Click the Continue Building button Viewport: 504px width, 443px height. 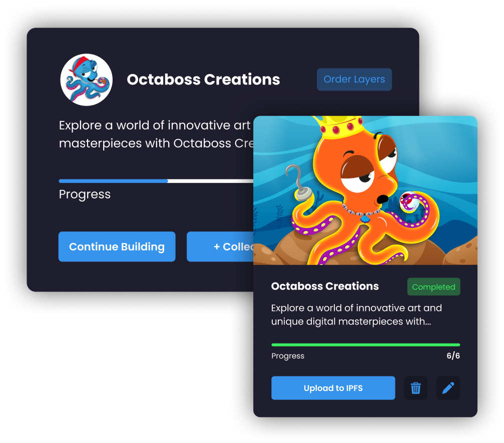[x=117, y=246]
